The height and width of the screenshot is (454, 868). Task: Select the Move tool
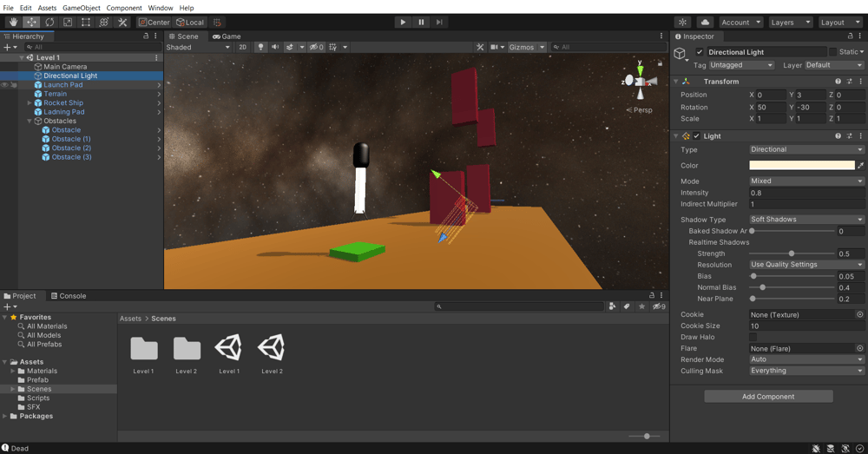pos(31,23)
